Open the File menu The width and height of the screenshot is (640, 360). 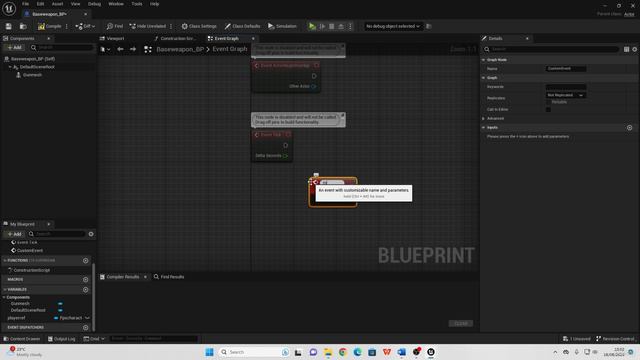pyautogui.click(x=25, y=4)
